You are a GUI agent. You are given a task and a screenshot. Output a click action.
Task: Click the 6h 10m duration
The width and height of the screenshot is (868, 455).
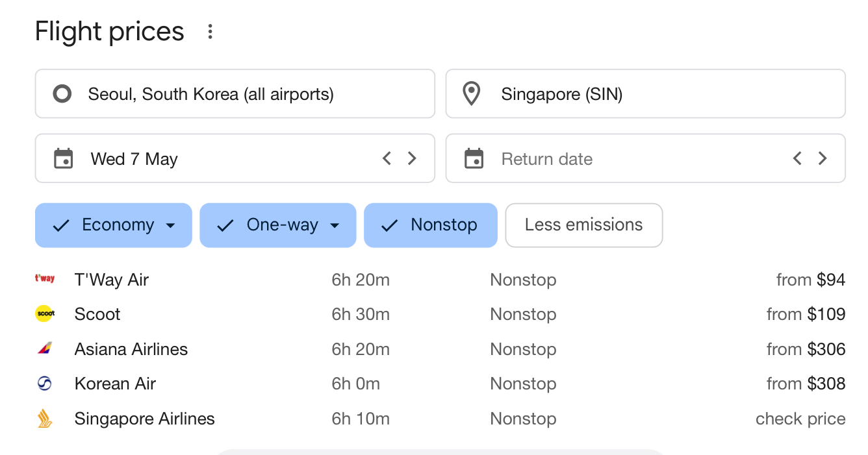(x=361, y=419)
